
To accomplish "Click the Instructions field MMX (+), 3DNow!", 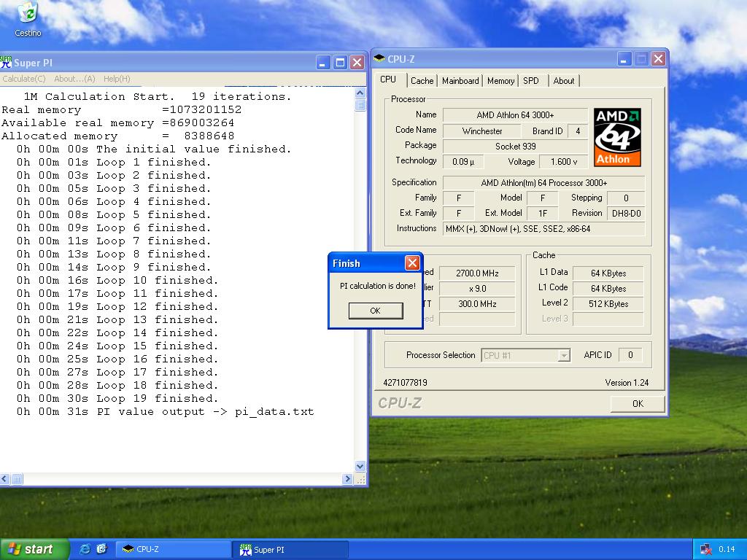I will 543,228.
